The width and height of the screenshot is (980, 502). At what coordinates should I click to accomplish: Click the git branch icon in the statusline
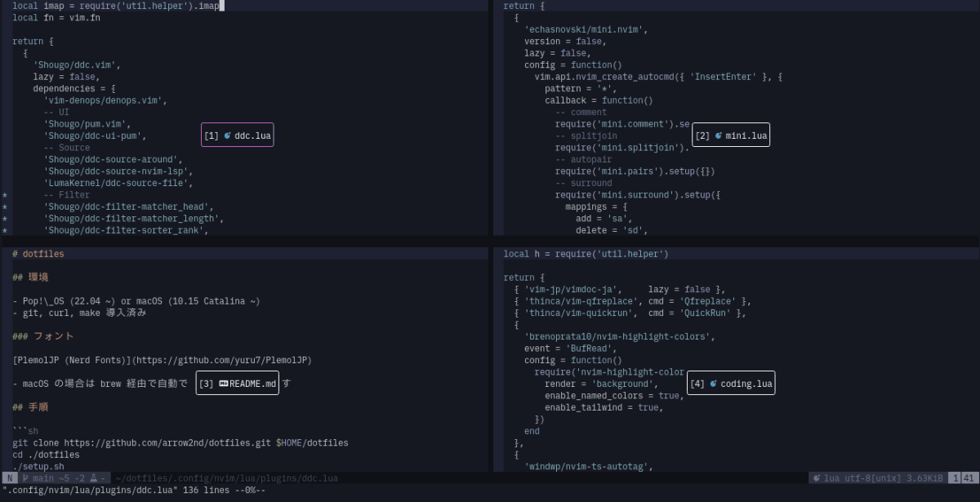25,478
